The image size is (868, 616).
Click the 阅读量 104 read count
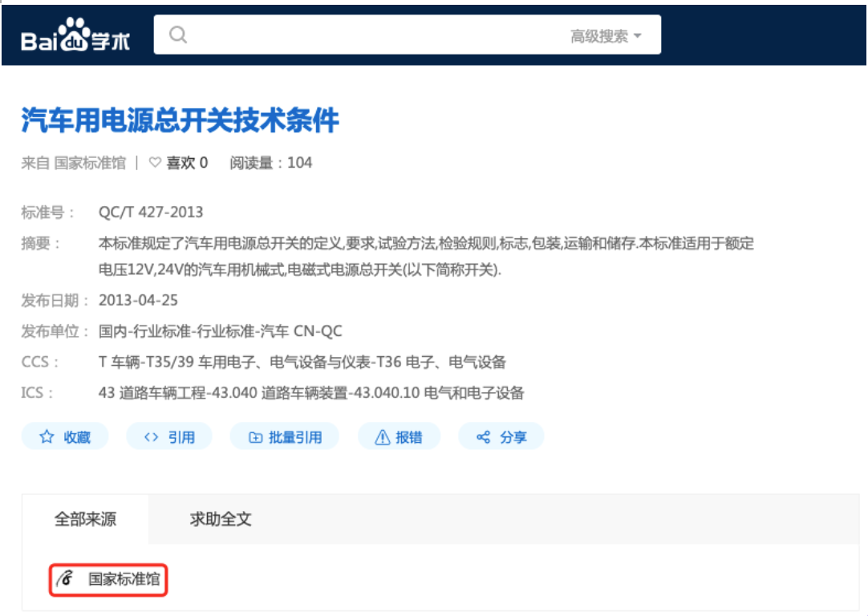point(271,163)
